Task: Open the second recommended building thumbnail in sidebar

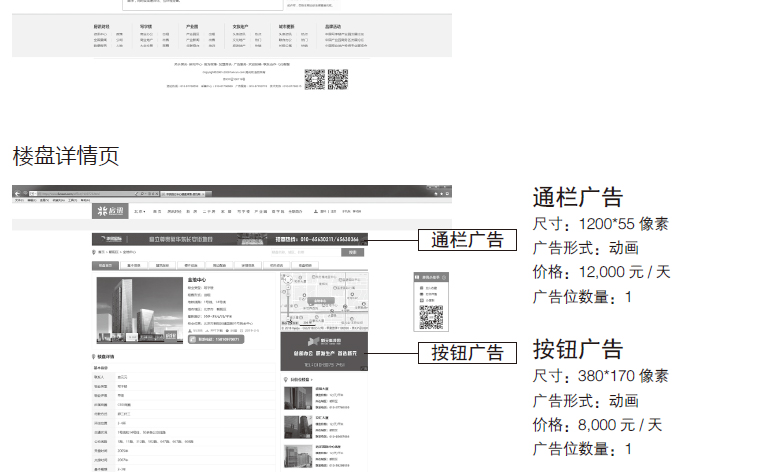Action: click(x=298, y=427)
